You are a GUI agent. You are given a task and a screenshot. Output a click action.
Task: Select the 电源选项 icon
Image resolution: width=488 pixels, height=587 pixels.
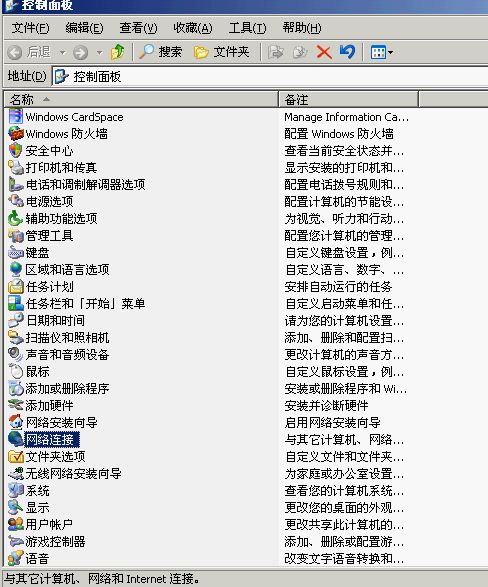coord(16,201)
